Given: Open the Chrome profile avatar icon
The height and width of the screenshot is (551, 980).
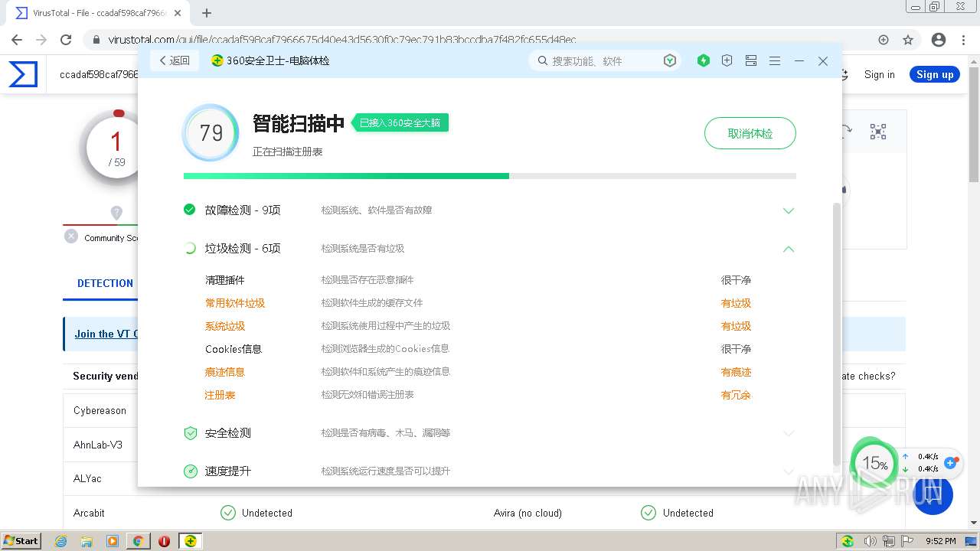Looking at the screenshot, I should click(939, 40).
